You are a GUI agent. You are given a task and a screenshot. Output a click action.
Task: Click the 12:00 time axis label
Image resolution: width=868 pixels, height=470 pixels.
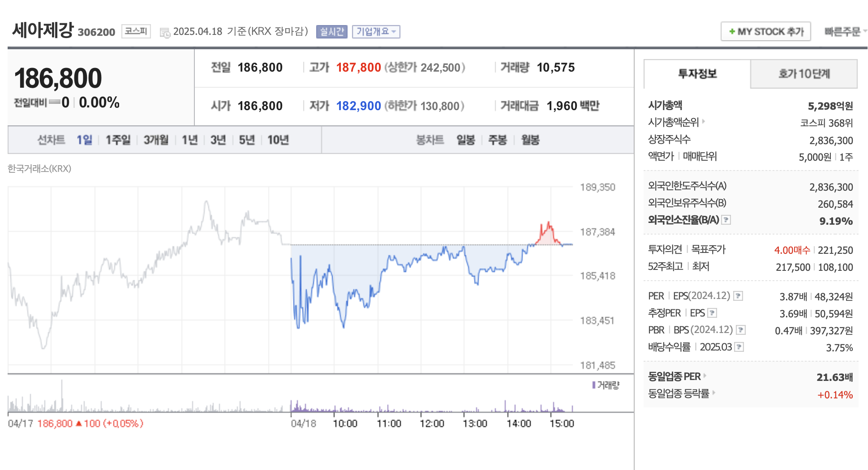[x=432, y=423]
